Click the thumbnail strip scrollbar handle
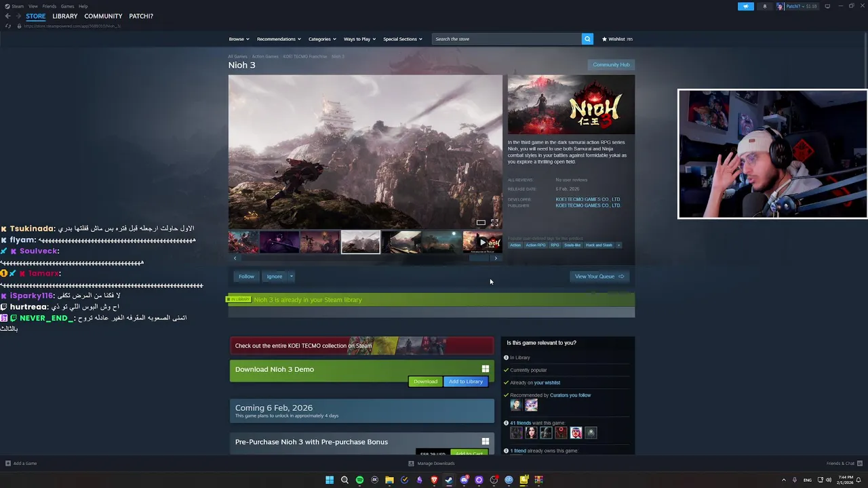 coord(479,258)
